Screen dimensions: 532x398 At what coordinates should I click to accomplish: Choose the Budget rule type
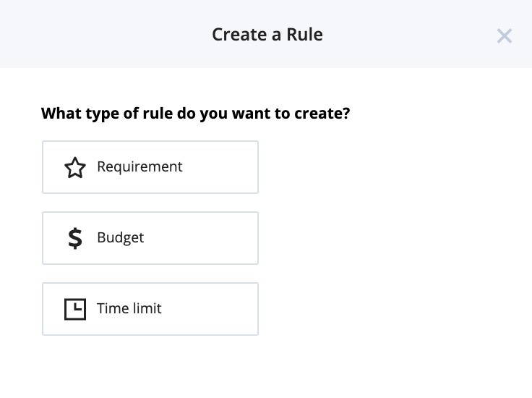click(150, 238)
